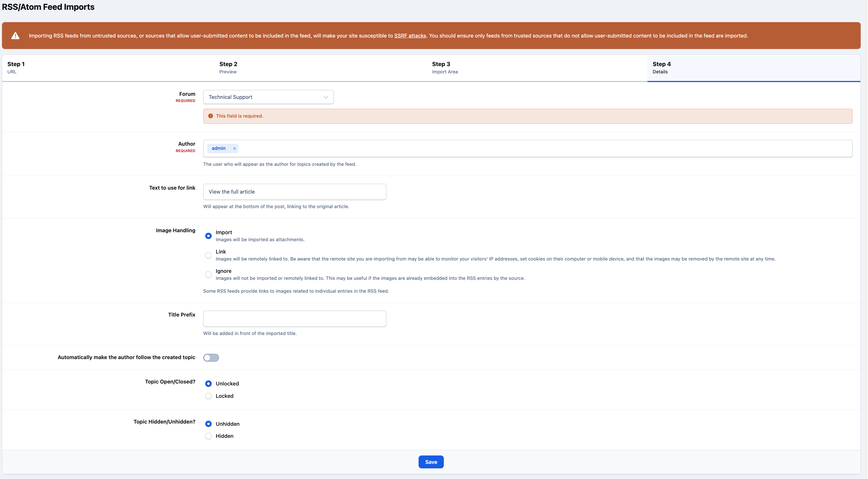
Task: Select the Link image handling option
Action: coord(208,255)
